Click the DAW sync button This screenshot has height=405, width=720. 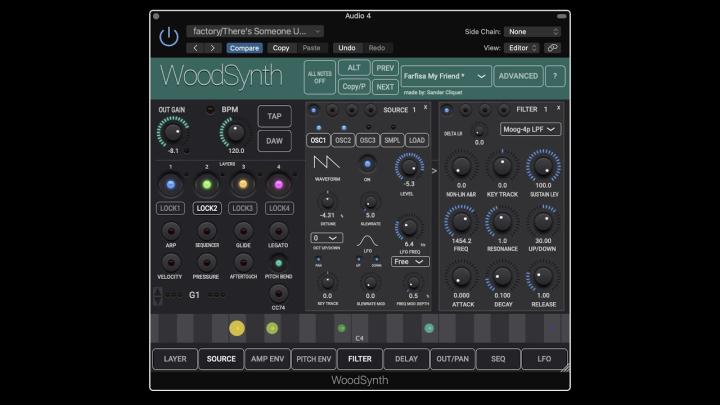pos(275,141)
